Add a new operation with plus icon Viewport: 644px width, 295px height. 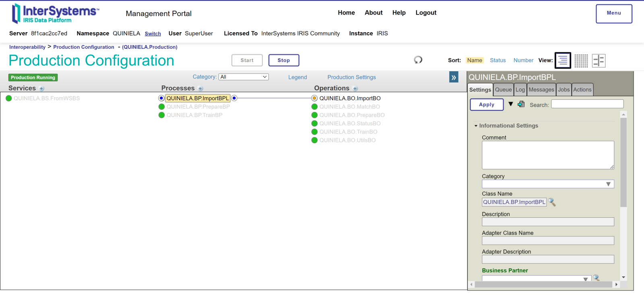(x=355, y=89)
